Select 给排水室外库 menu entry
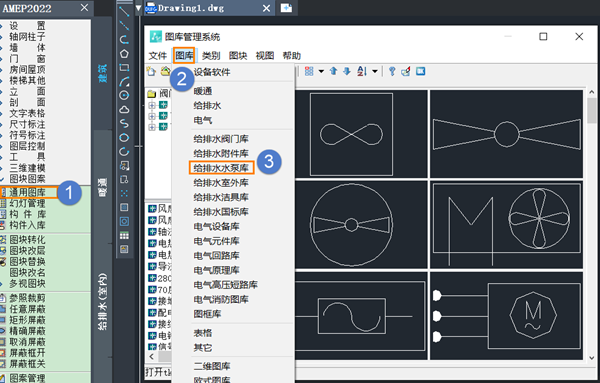 221,183
